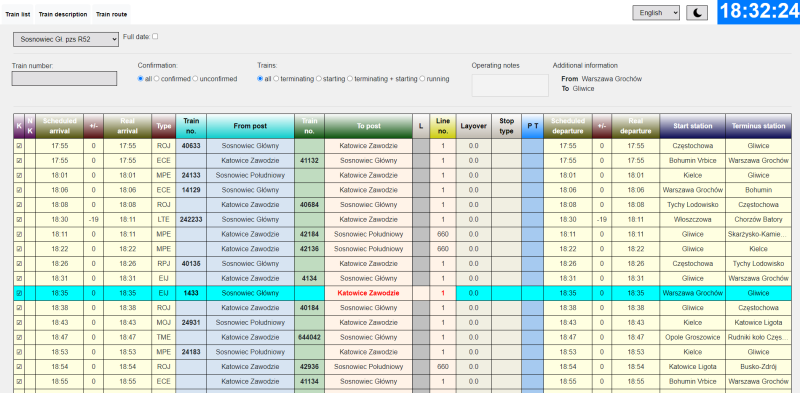Select train number 42184
This screenshot has height=393, width=800.
coord(309,234)
